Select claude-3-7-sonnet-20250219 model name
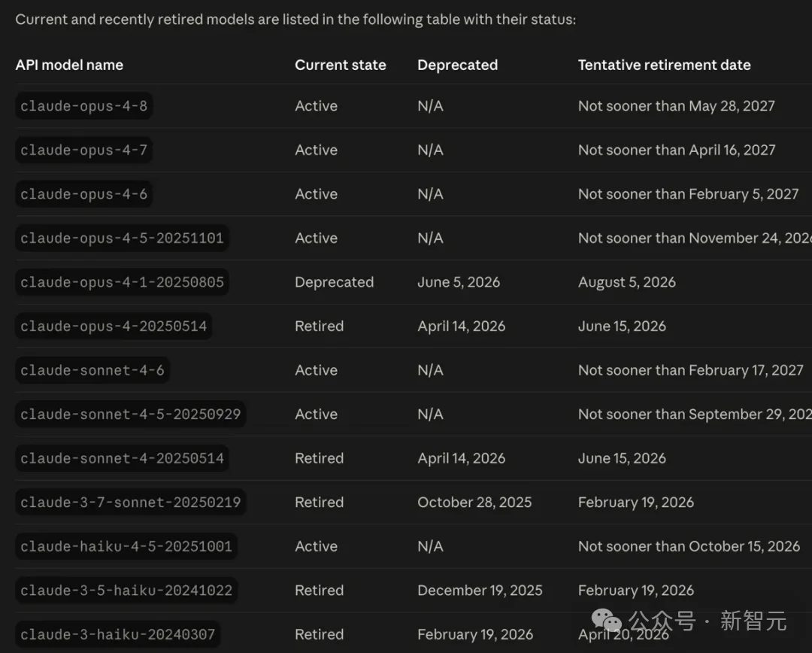Image resolution: width=812 pixels, height=653 pixels. click(x=131, y=503)
